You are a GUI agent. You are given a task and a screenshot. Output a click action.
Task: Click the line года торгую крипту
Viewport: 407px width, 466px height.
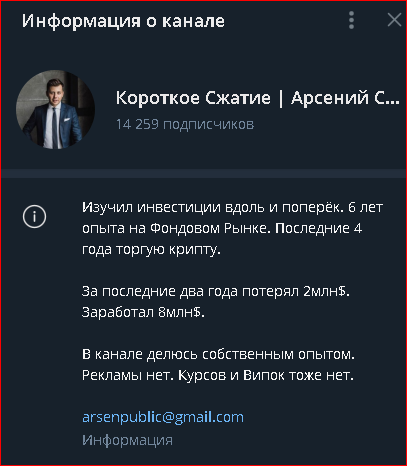[x=151, y=249]
